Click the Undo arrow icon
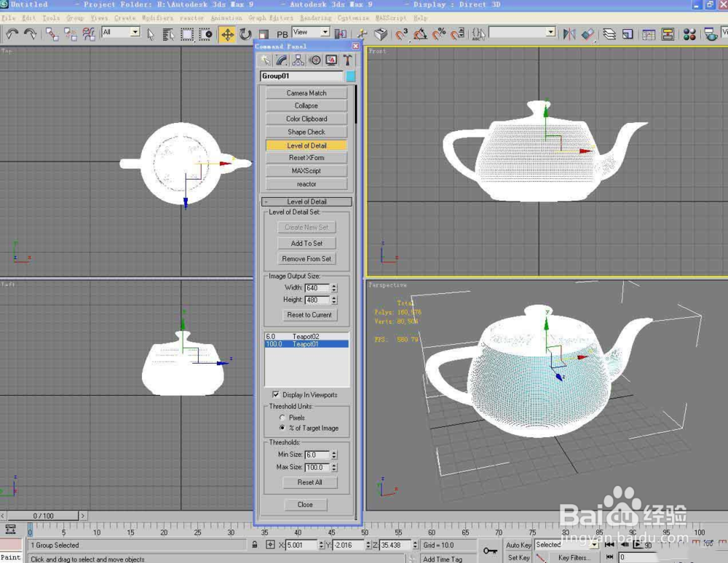 click(x=12, y=34)
